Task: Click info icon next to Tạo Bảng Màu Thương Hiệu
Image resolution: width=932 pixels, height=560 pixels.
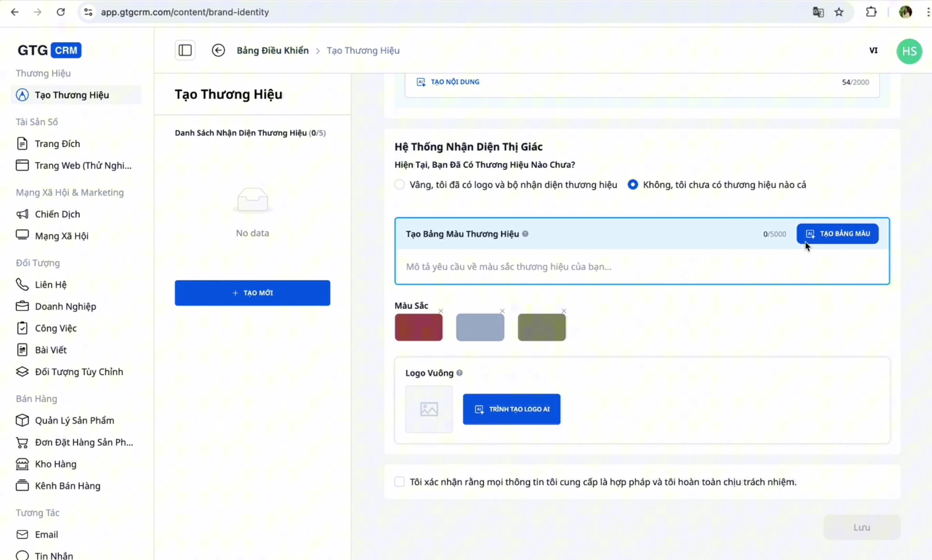Action: click(x=526, y=234)
